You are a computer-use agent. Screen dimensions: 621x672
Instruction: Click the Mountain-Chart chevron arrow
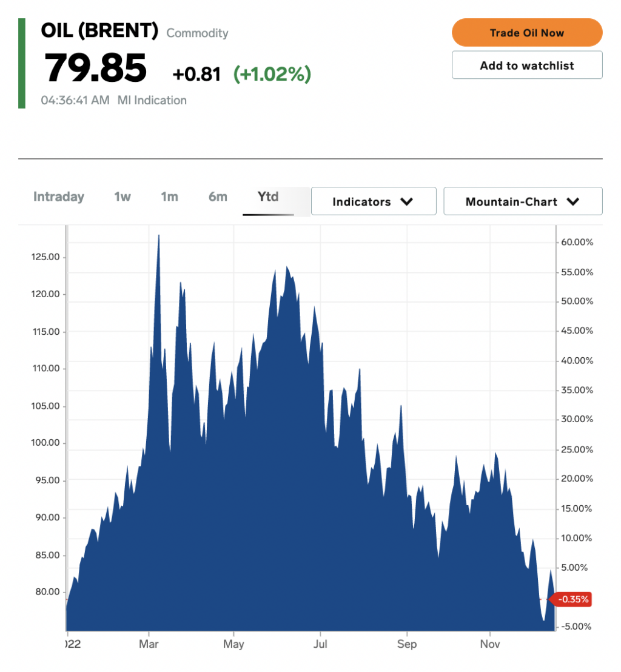point(573,201)
